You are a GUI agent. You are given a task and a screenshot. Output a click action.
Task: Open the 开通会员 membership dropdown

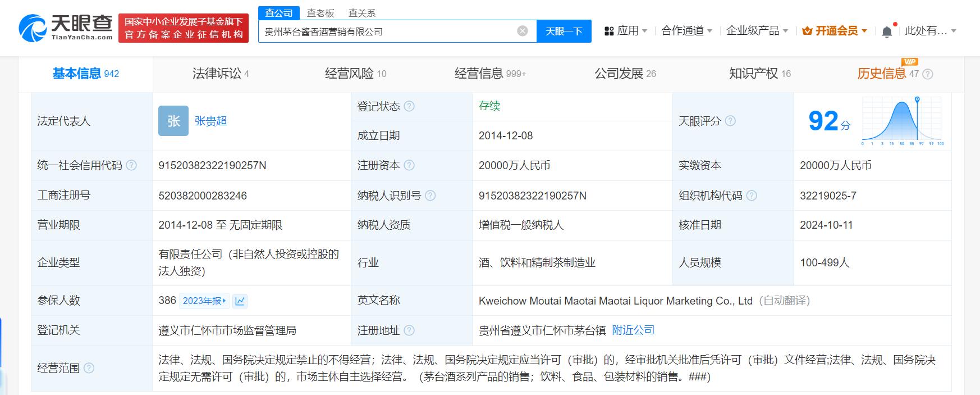(x=835, y=31)
